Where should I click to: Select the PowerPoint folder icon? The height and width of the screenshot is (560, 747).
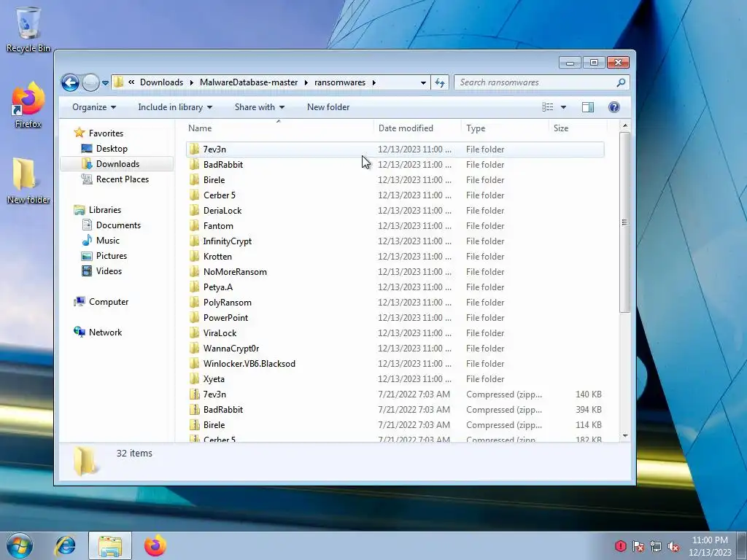point(194,318)
